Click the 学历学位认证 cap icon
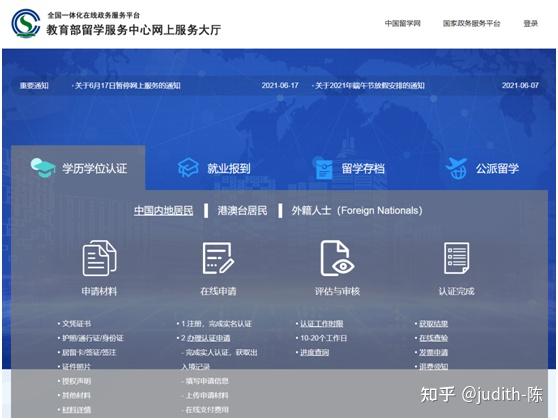The width and height of the screenshot is (558, 420). [43, 168]
